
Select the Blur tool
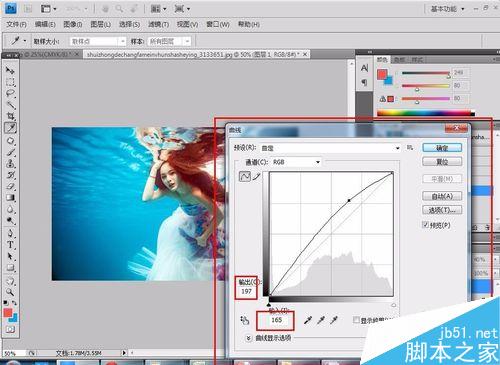(x=10, y=209)
